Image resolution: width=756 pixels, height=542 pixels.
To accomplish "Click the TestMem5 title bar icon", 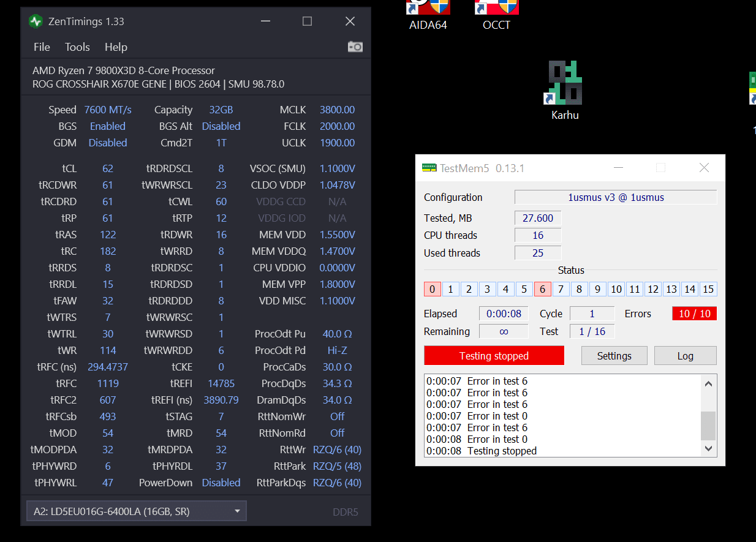I will point(429,168).
